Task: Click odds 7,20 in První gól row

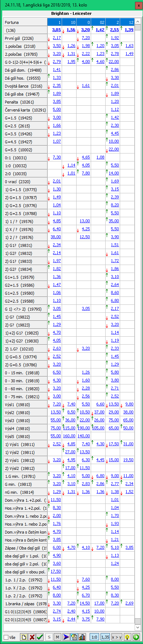Action: pyautogui.click(x=86, y=38)
